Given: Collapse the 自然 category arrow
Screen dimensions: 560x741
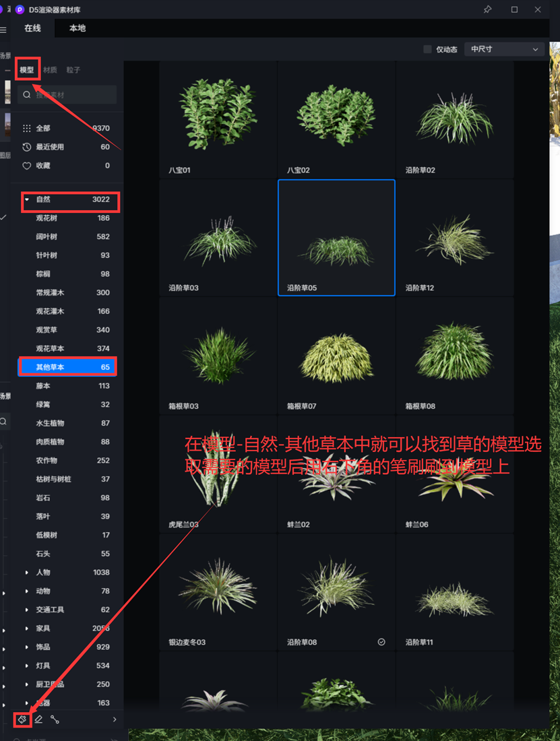Looking at the screenshot, I should (x=27, y=199).
